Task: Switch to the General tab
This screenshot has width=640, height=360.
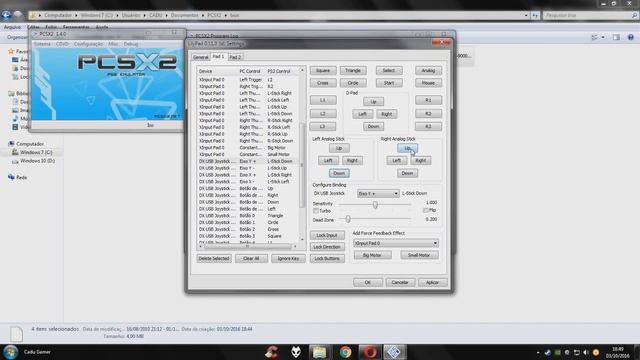Action: tap(200, 57)
